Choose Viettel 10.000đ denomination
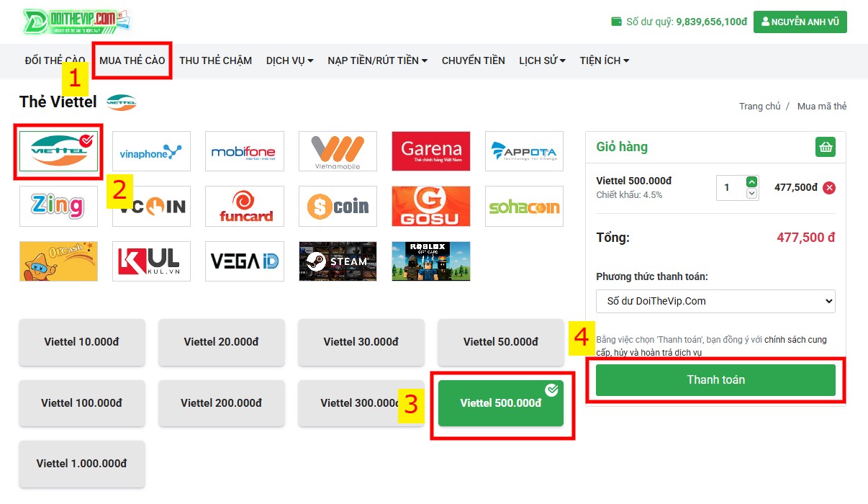 [81, 342]
